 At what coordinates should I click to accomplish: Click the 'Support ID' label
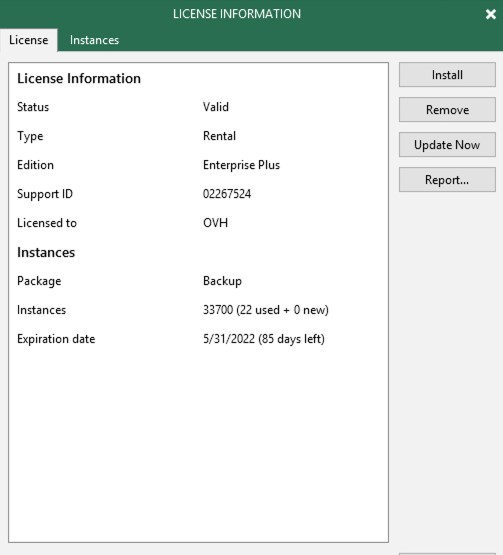coord(45,194)
